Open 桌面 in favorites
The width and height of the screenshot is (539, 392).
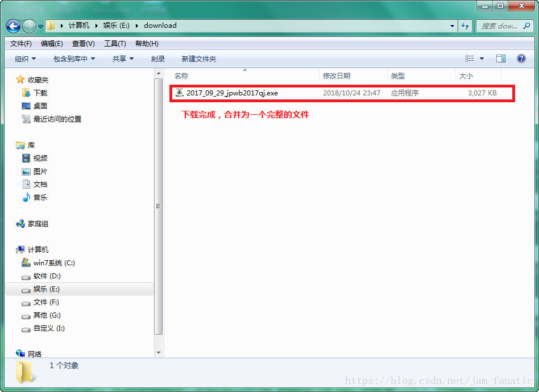pos(40,106)
